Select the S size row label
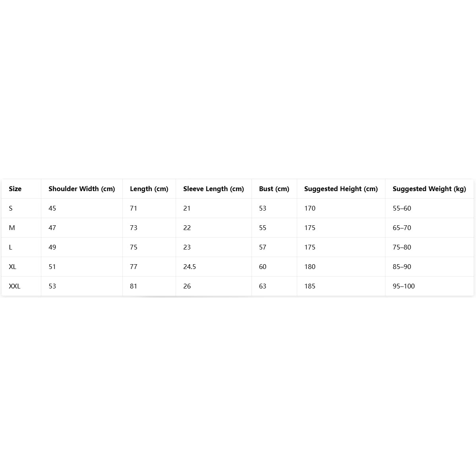Image resolution: width=476 pixels, height=476 pixels. tap(11, 208)
